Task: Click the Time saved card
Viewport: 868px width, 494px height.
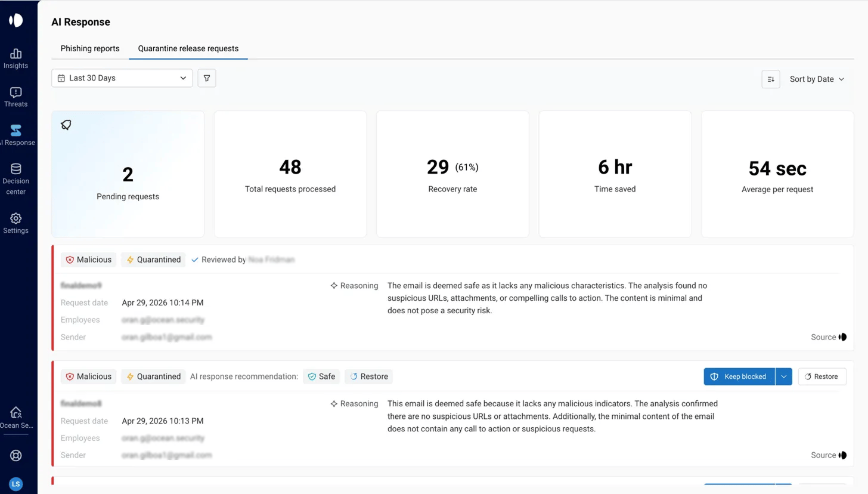Action: point(615,174)
